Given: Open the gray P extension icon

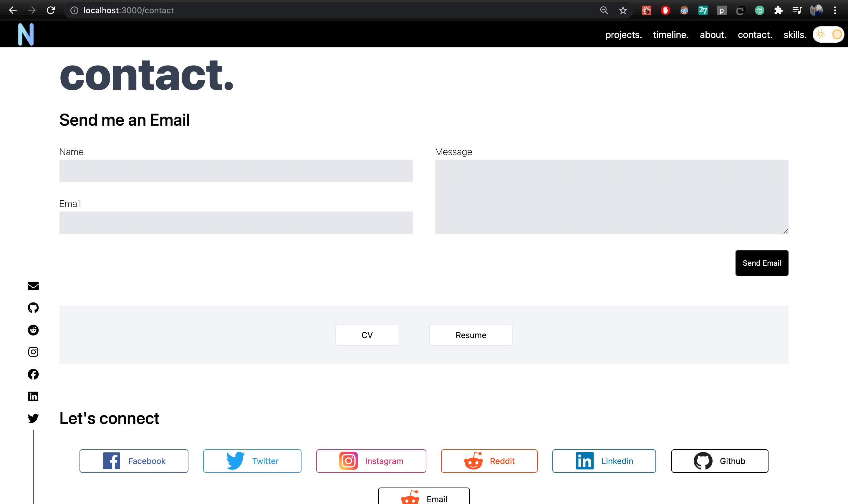Looking at the screenshot, I should click(722, 11).
